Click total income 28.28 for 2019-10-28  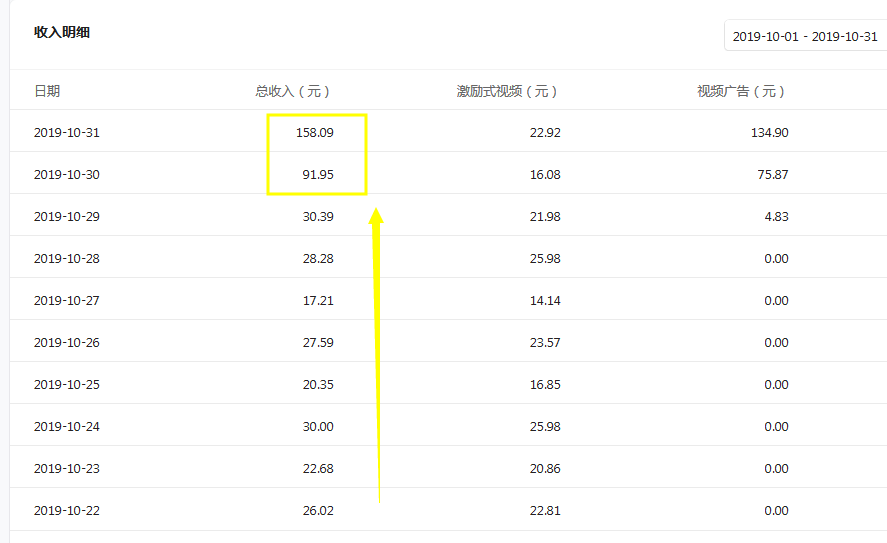pos(318,259)
